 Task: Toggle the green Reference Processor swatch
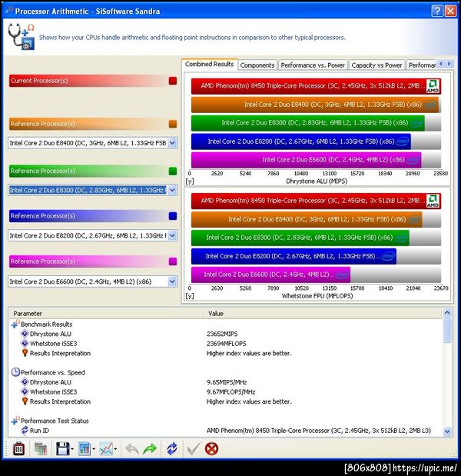pos(173,171)
